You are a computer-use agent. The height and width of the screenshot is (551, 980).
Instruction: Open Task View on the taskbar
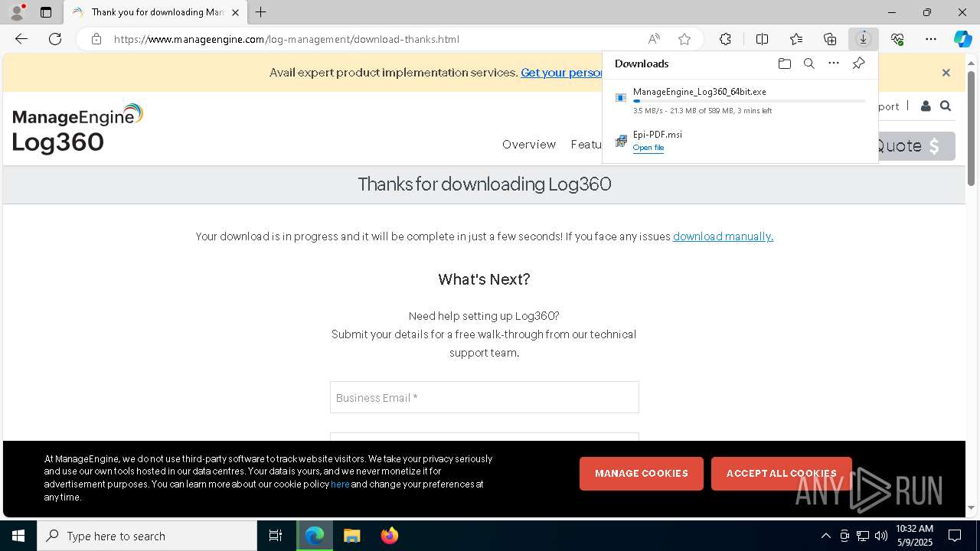276,536
